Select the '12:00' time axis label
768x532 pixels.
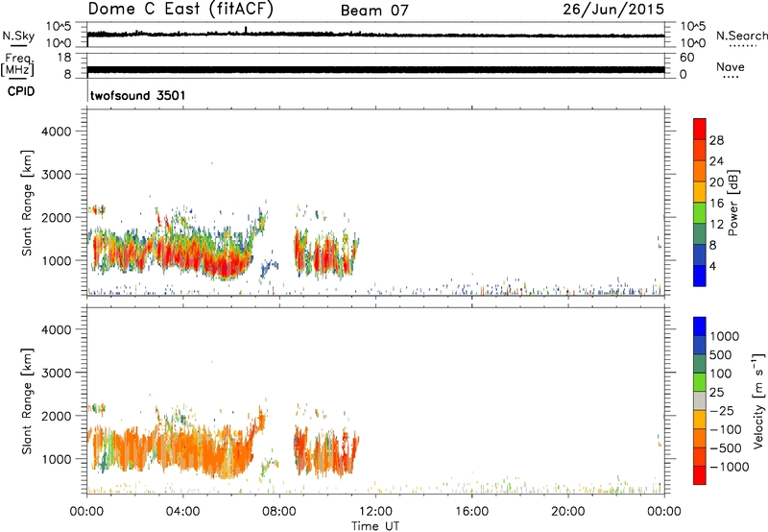click(375, 512)
